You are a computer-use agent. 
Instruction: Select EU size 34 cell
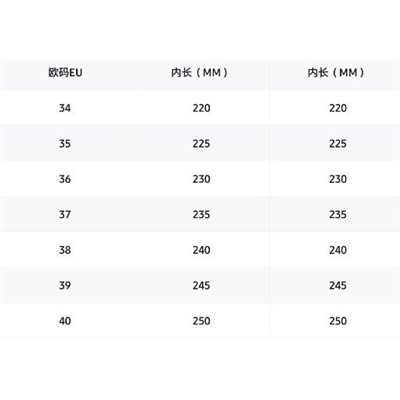(65, 108)
